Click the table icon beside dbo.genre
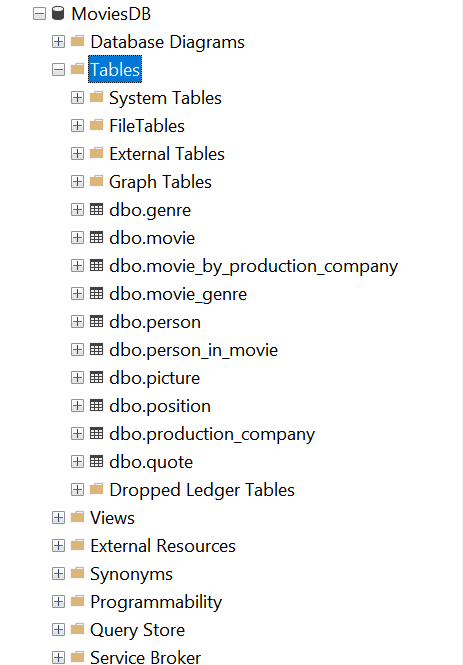The image size is (463, 665). [96, 209]
